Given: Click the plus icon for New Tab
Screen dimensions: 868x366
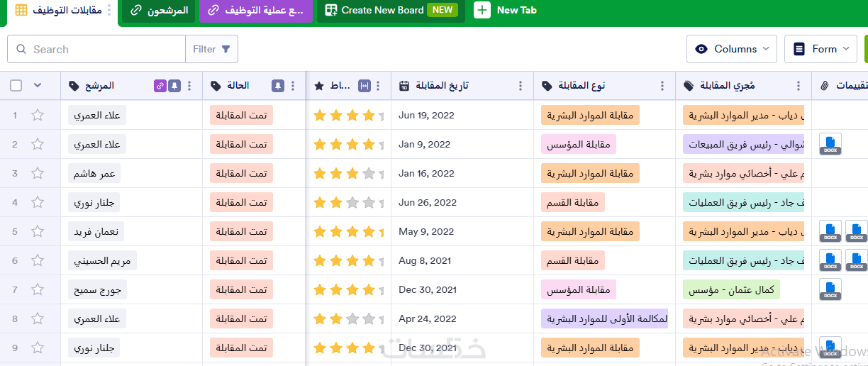Looking at the screenshot, I should [x=482, y=10].
